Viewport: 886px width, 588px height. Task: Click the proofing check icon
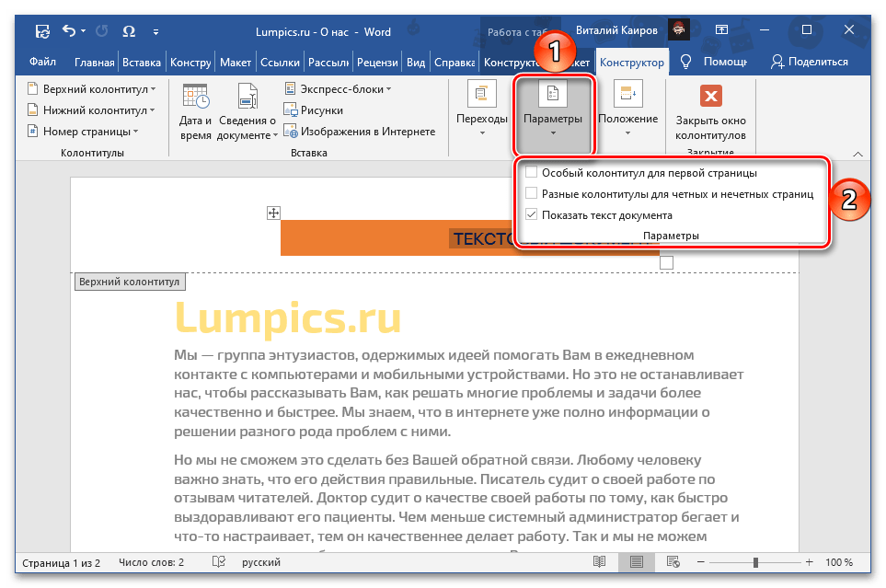click(x=219, y=562)
